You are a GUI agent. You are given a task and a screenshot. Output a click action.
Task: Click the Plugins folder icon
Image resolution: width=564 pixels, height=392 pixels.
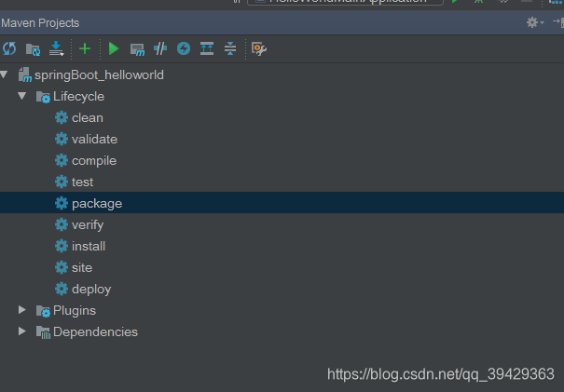(43, 311)
